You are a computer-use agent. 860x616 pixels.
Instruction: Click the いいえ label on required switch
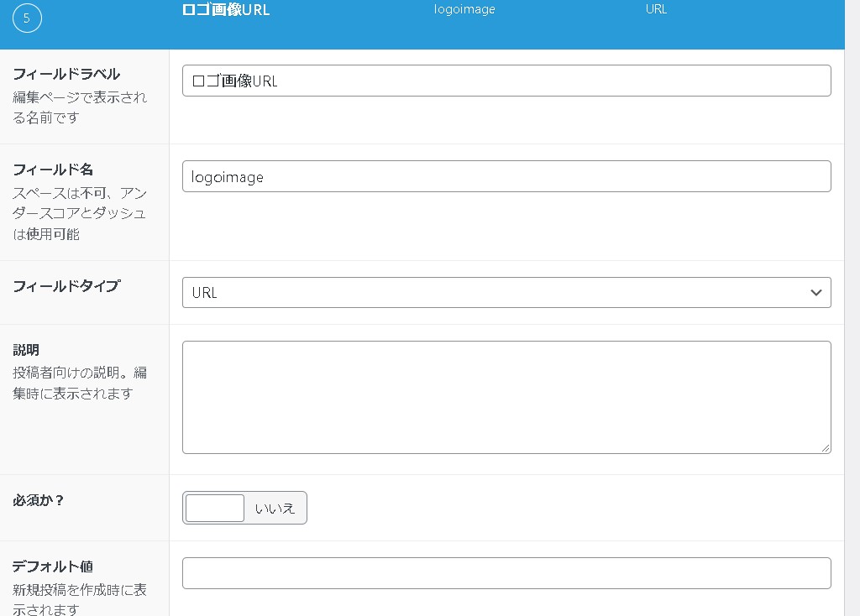275,508
